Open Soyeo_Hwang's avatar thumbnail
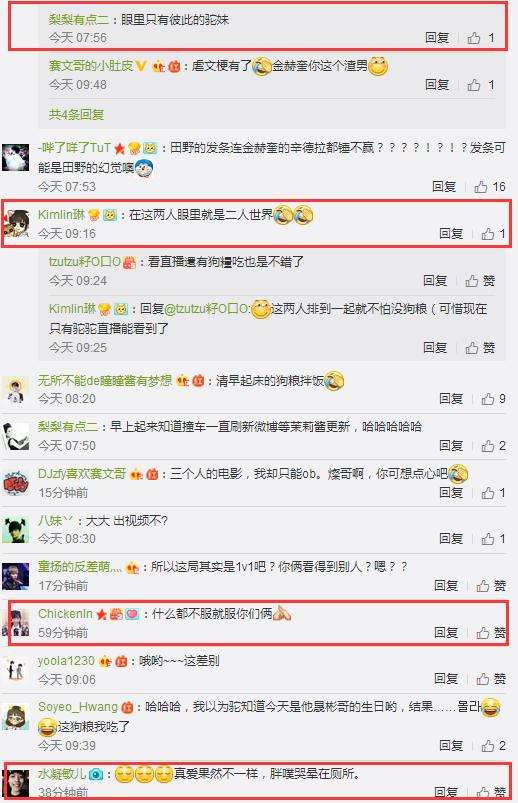Viewport: 518px width, 803px height. [x=15, y=717]
